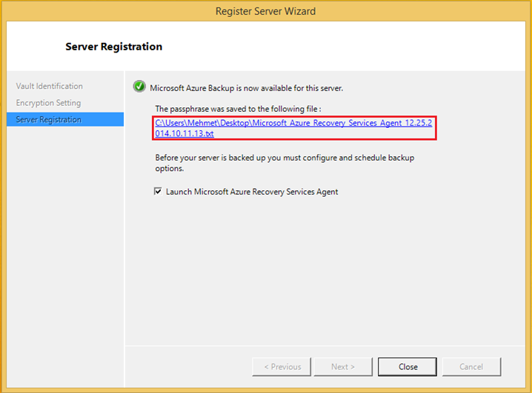This screenshot has width=532, height=393.
Task: Uncheck Launch Microsoft Azure Recovery Services Agent box
Action: coord(158,192)
